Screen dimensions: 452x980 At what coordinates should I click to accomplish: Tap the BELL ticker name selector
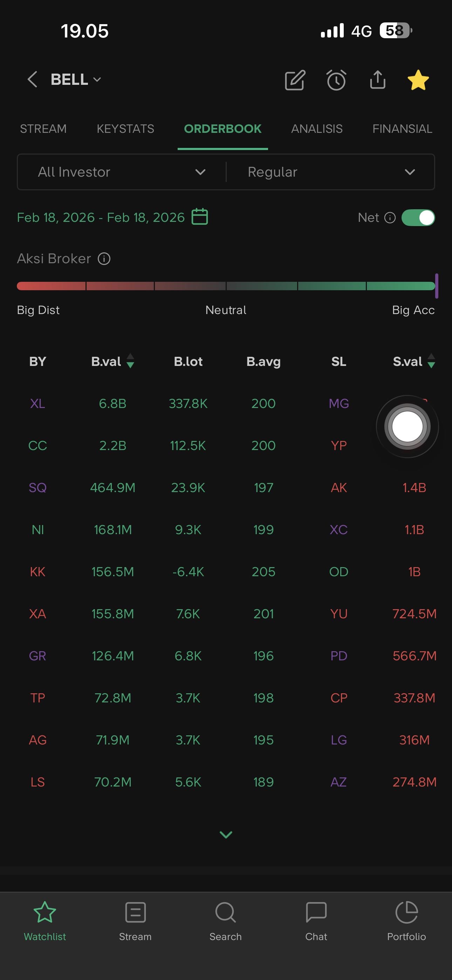click(x=75, y=80)
